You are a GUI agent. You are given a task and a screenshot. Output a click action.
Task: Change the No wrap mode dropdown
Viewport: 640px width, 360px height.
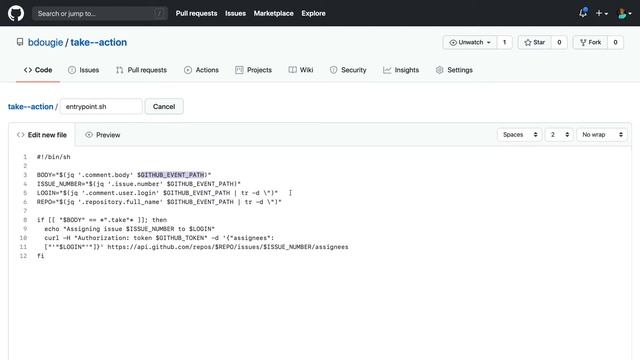[602, 135]
